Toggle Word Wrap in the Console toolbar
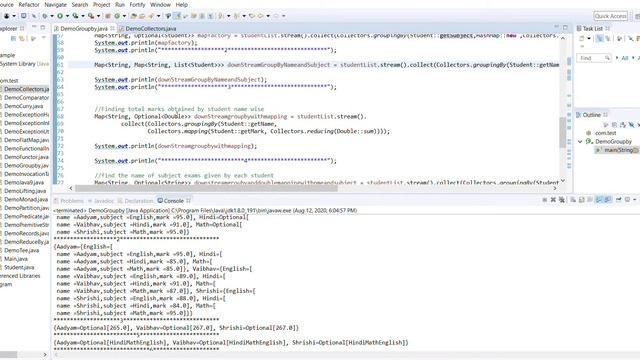Image resolution: width=640 pixels, height=360 pixels. 590,200
